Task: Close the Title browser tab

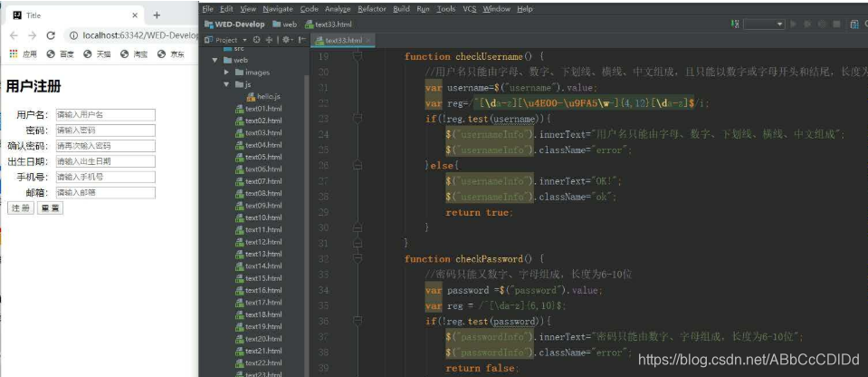Action: pyautogui.click(x=135, y=15)
